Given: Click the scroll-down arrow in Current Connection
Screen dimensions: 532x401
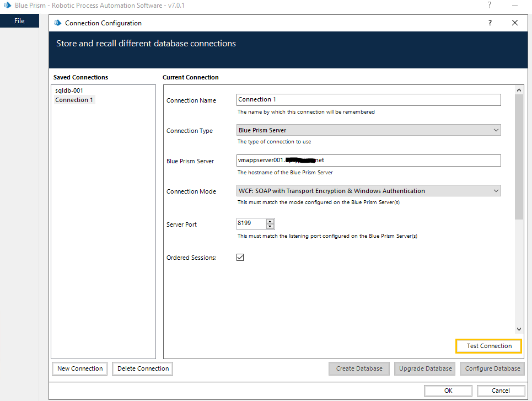Looking at the screenshot, I should point(519,329).
